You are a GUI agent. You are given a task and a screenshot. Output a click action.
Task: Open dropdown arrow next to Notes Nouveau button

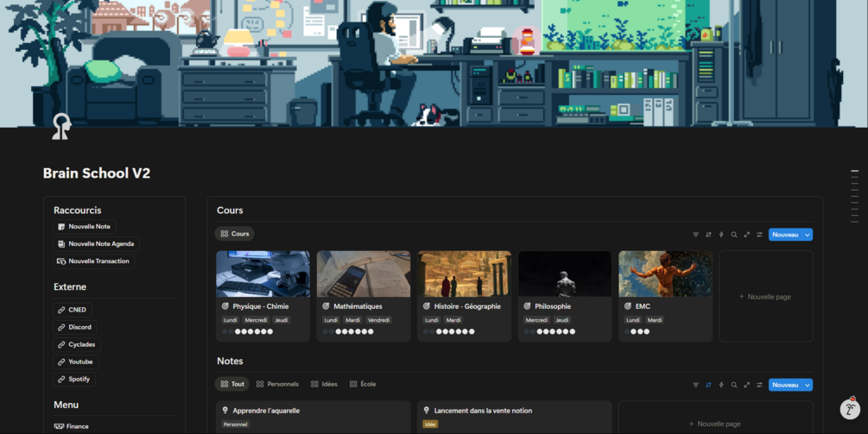click(808, 385)
